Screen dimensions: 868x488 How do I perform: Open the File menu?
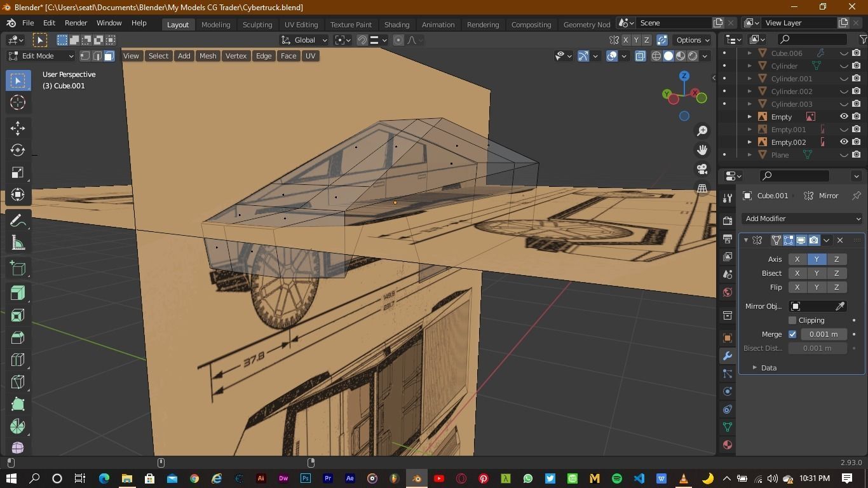coord(28,23)
